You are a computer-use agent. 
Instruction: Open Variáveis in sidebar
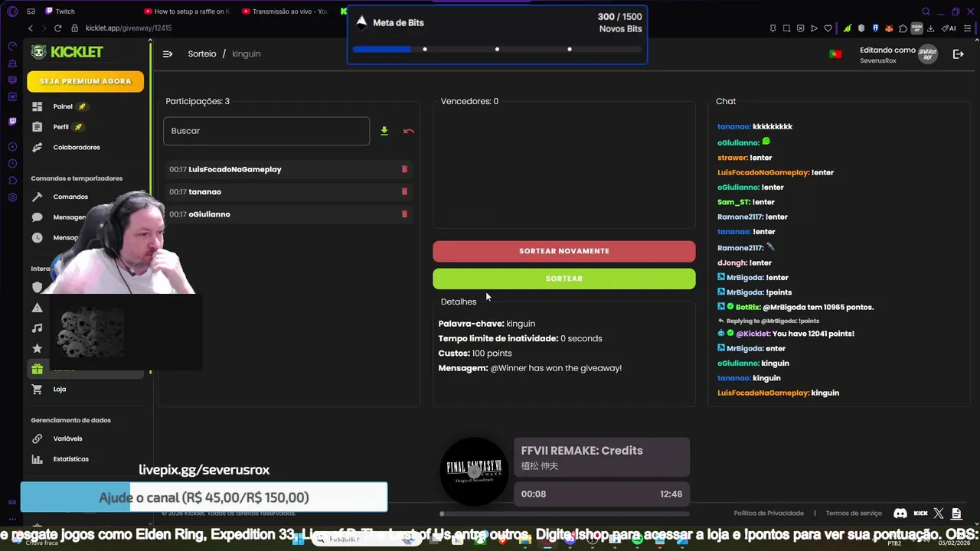[67, 439]
